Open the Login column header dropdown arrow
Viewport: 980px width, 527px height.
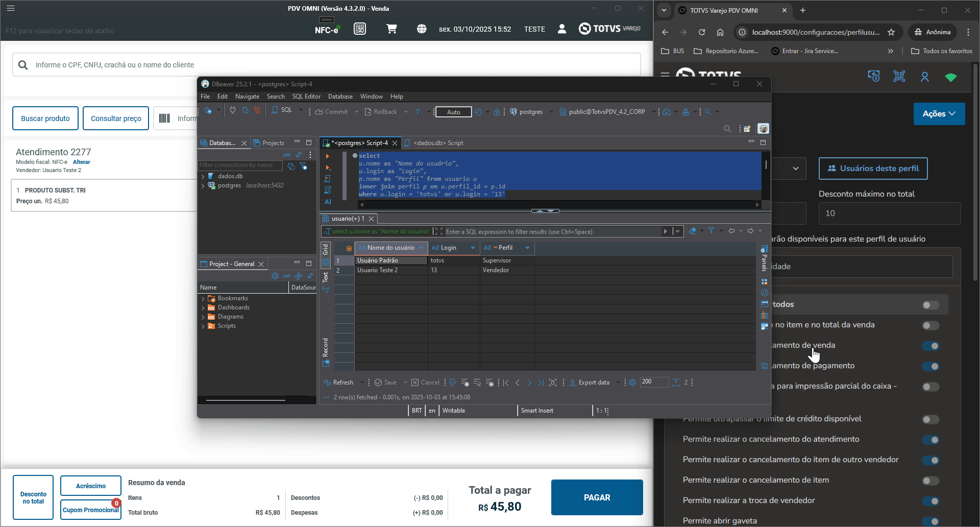[x=473, y=248]
